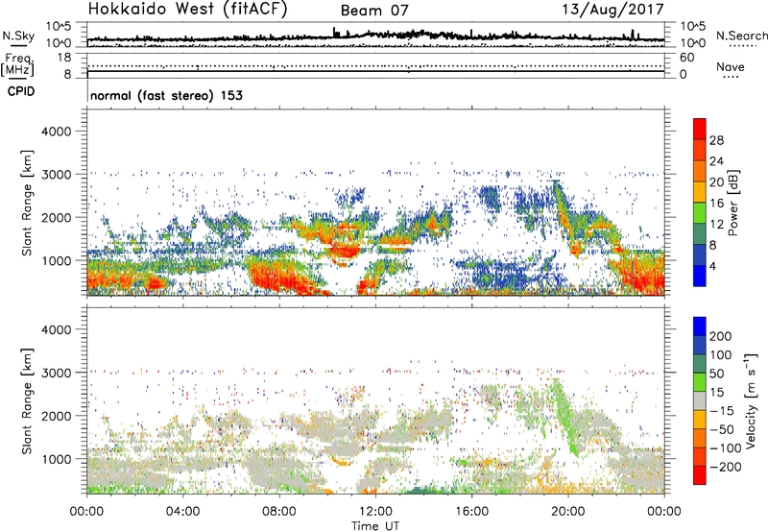Click the 'N.Search' legend label
768x532 pixels.
tap(741, 36)
